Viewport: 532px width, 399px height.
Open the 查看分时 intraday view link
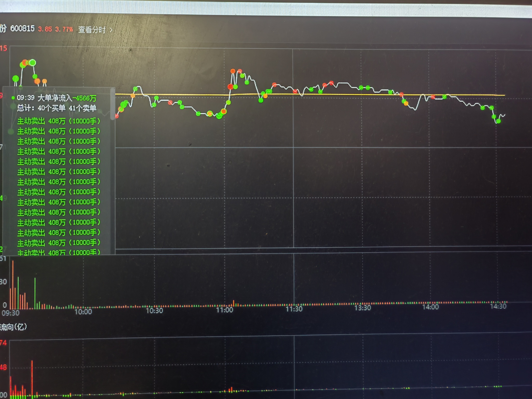92,30
